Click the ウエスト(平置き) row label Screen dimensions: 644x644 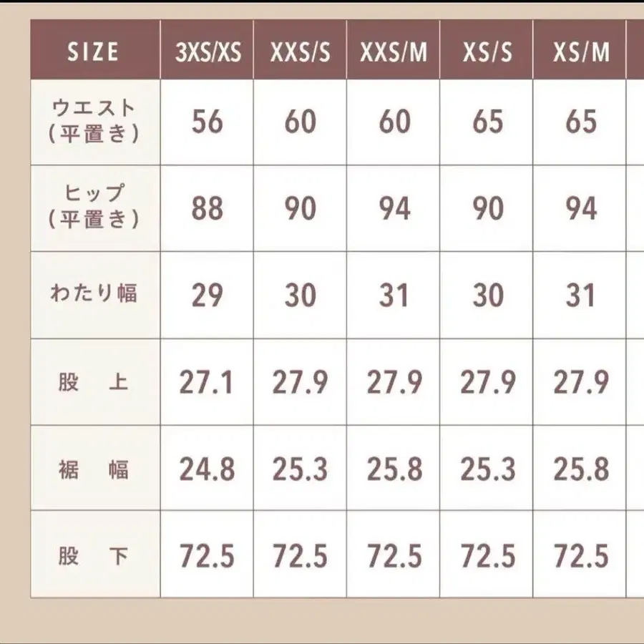[x=94, y=122]
